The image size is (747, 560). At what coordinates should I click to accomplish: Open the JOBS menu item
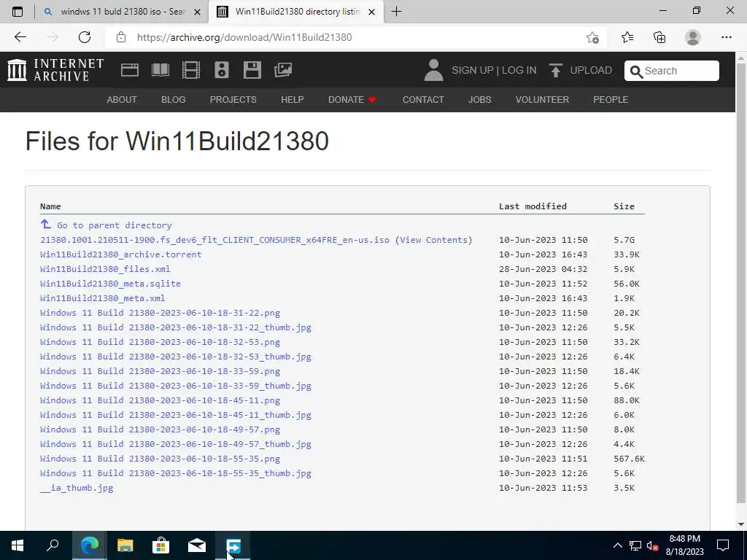click(480, 99)
